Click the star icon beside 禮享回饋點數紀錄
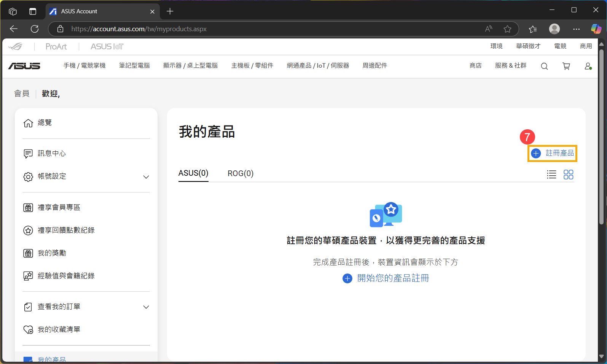This screenshot has width=607, height=364. coord(28,230)
